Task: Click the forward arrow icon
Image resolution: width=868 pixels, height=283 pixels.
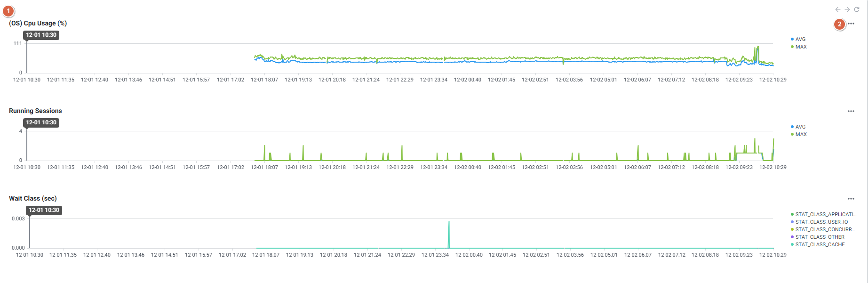Action: click(847, 9)
